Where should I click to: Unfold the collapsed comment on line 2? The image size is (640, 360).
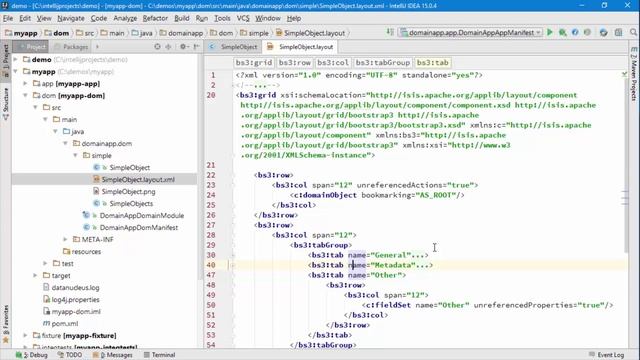[x=233, y=85]
